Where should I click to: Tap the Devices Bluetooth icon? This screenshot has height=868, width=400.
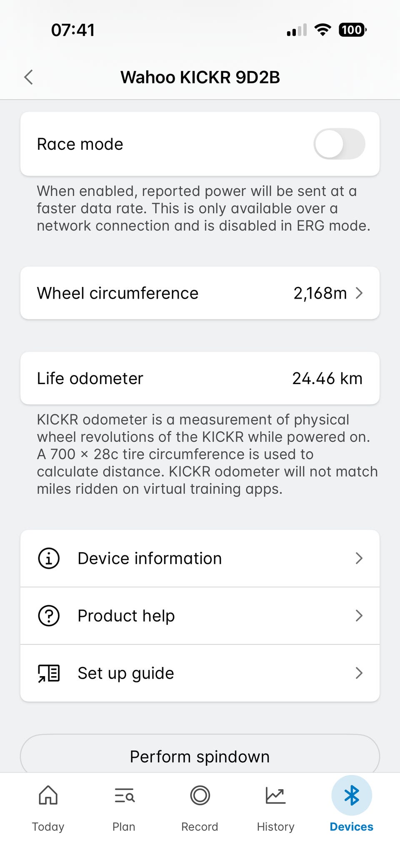click(352, 795)
